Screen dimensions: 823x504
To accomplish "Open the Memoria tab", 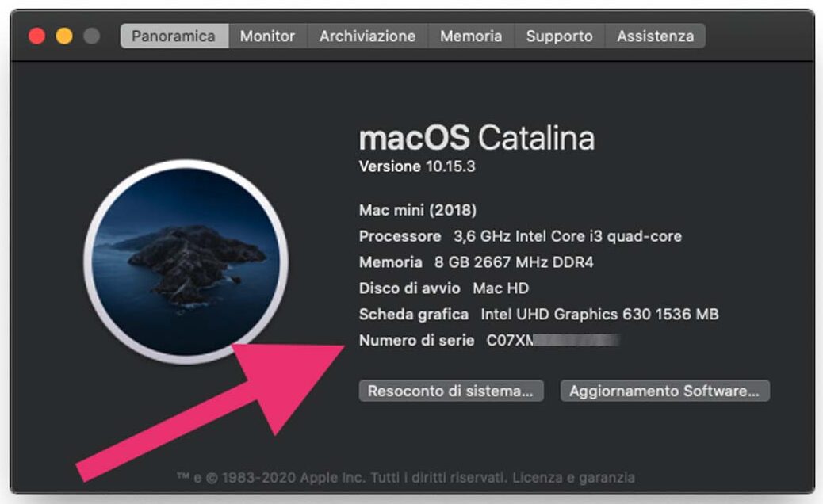I will (x=471, y=36).
